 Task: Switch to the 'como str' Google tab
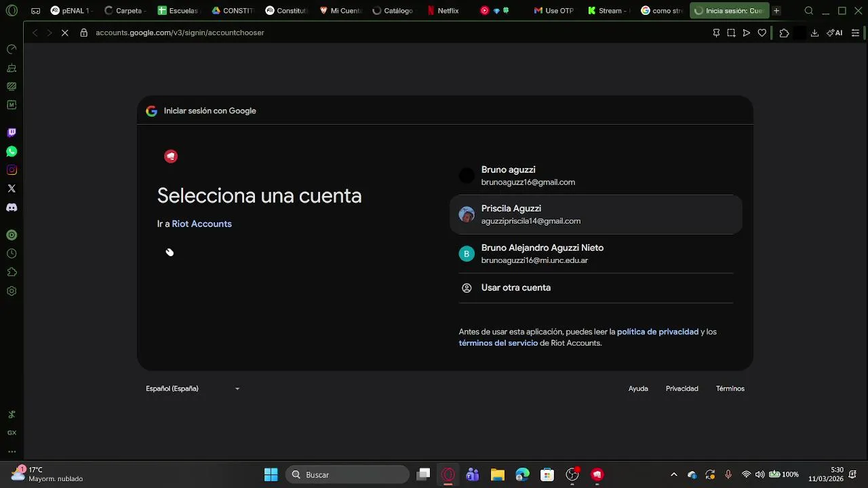click(662, 11)
